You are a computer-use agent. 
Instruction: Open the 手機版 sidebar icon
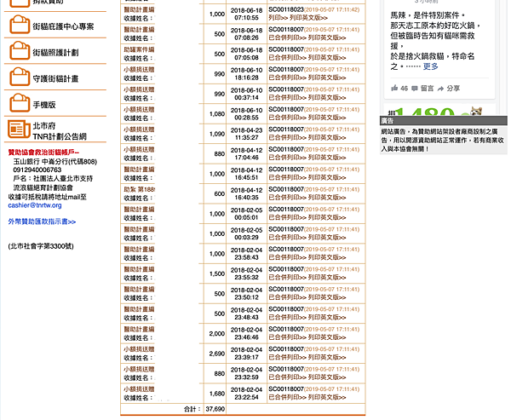20,103
